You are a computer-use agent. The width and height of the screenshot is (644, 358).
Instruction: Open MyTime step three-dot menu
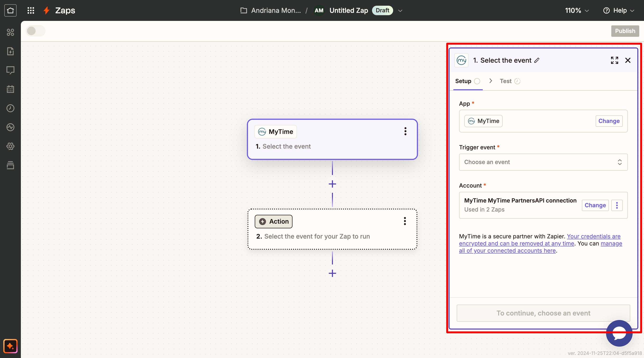click(405, 131)
